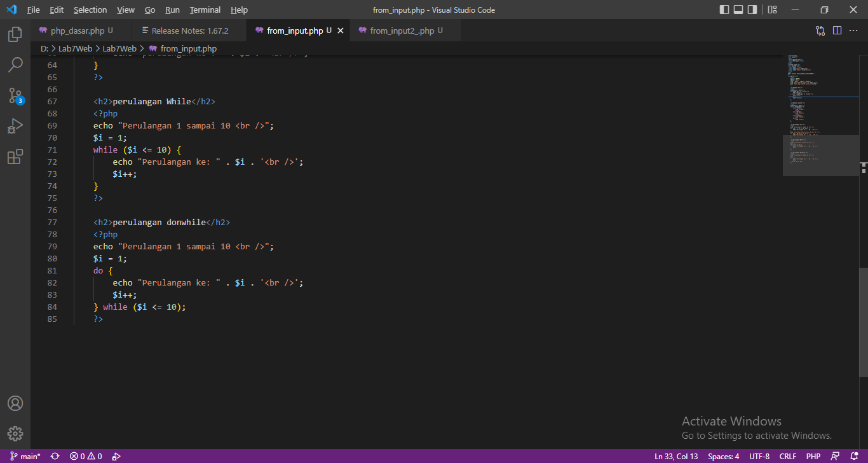Switch to Release Notes: 1.67.2 tab
This screenshot has width=868, height=463.
[189, 31]
